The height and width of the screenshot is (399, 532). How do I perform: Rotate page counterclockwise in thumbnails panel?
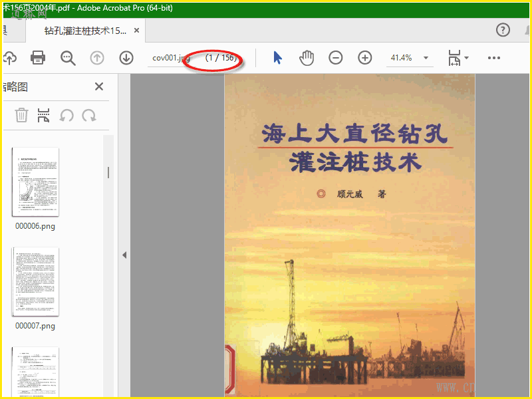66,115
